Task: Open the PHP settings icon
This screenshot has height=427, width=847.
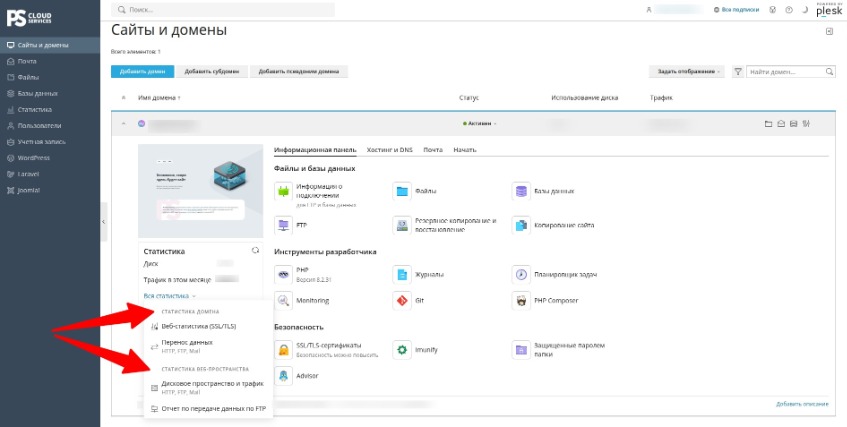Action: (283, 275)
